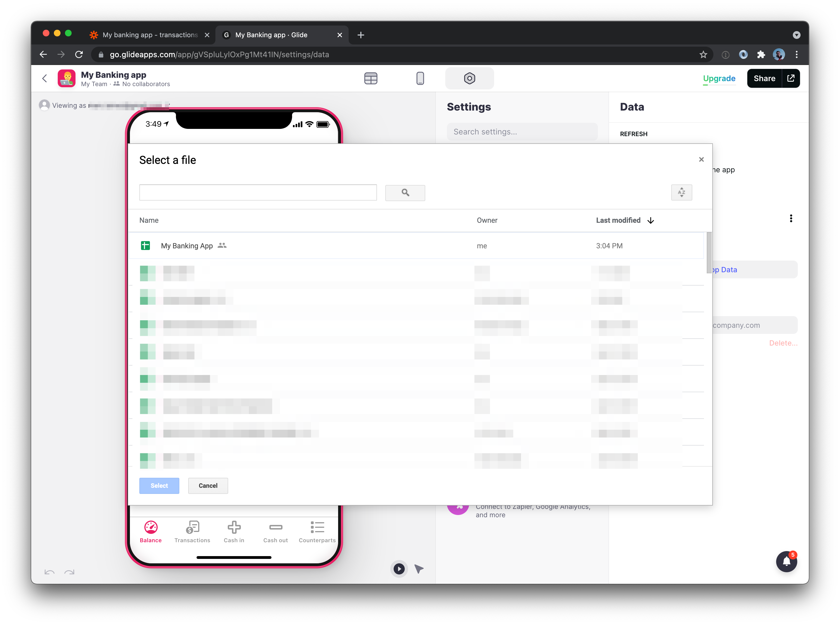Click the magnifier search button
Screen dimensions: 840x625
(x=405, y=192)
